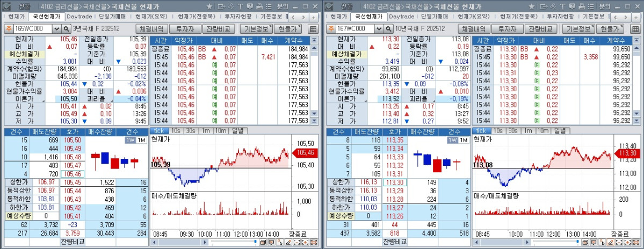Click 문의 button in 167WC000 title bar

(605, 6)
